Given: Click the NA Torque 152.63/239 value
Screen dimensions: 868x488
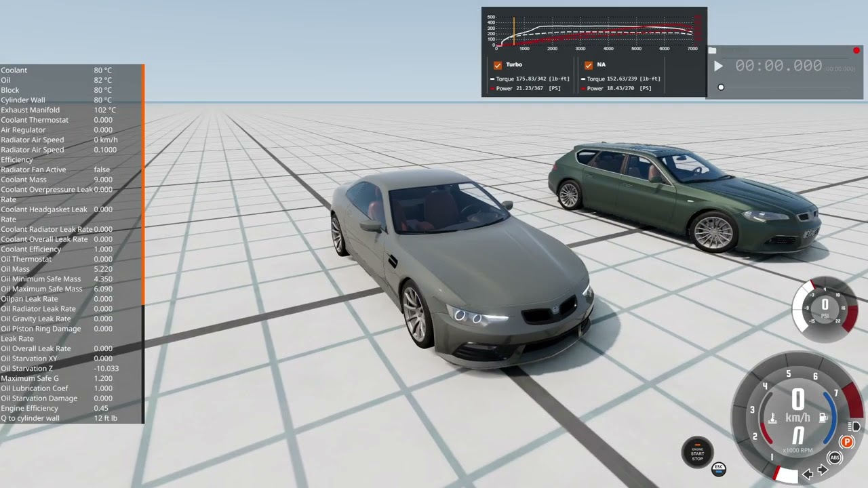Looking at the screenshot, I should [622, 79].
